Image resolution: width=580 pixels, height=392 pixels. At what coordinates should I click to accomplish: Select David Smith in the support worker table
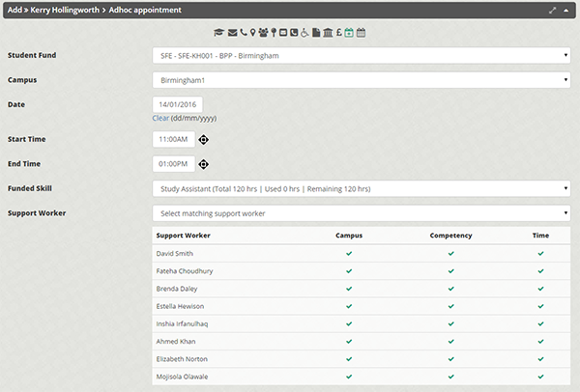click(x=175, y=253)
